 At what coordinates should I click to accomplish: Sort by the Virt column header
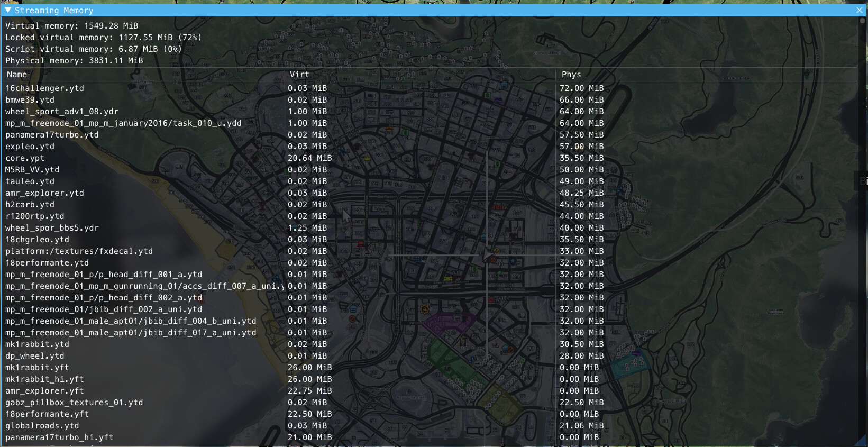click(299, 75)
